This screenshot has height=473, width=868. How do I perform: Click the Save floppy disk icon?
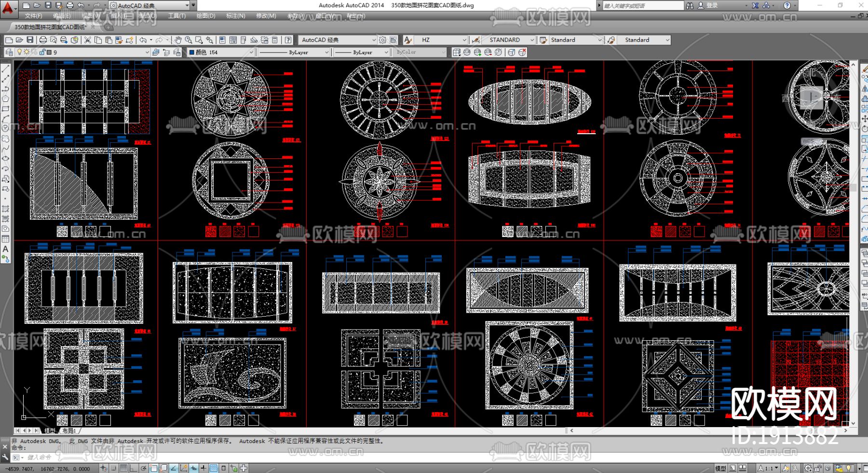(30, 40)
